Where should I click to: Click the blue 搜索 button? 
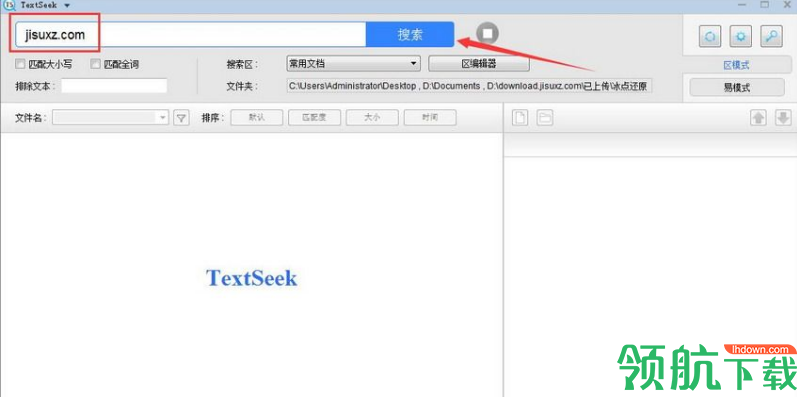[410, 35]
